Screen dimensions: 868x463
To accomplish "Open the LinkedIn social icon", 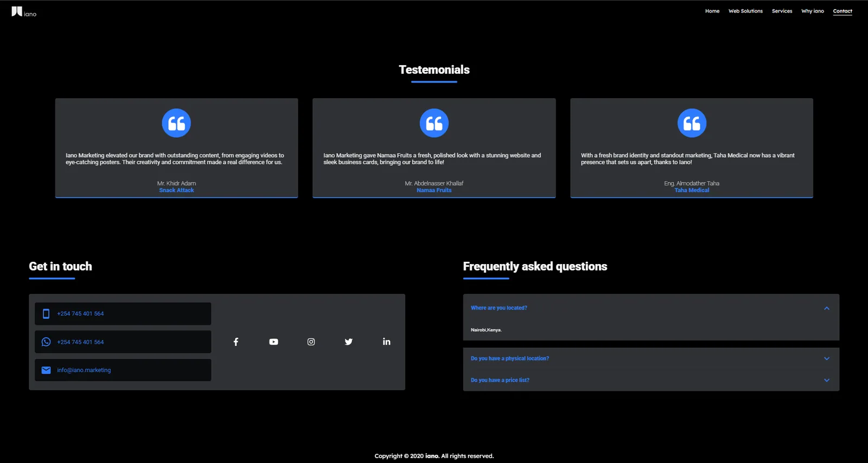I will coord(386,342).
